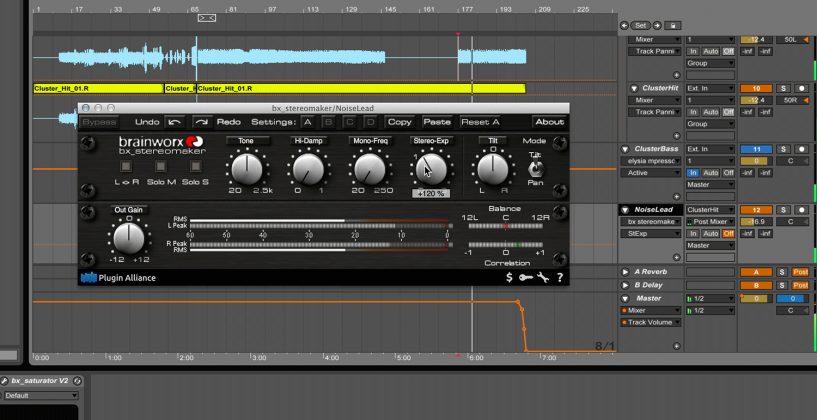Screen dimensions: 817x420
Task: Toggle Post button on B Delay track
Action: (x=800, y=286)
